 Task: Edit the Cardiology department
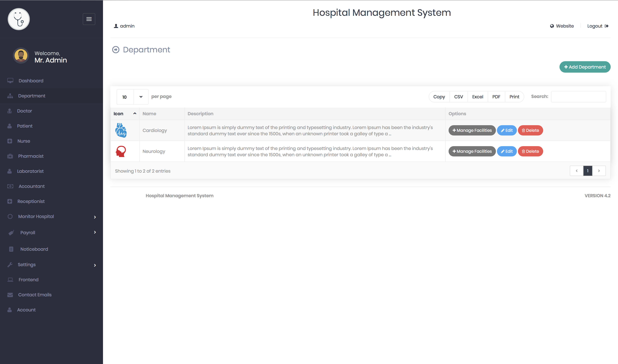tap(507, 130)
